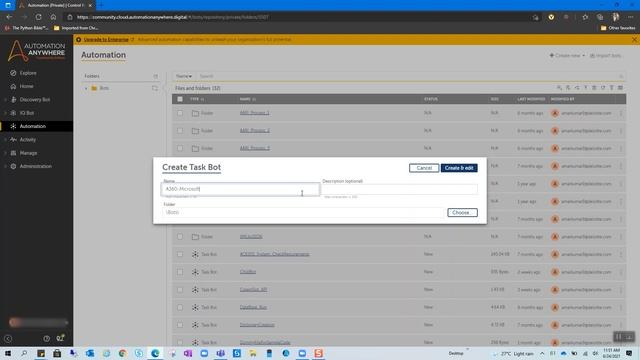Screen dimensions: 640x360
Task: Open the AARI_Process_2 folder link
Action: click(x=254, y=131)
